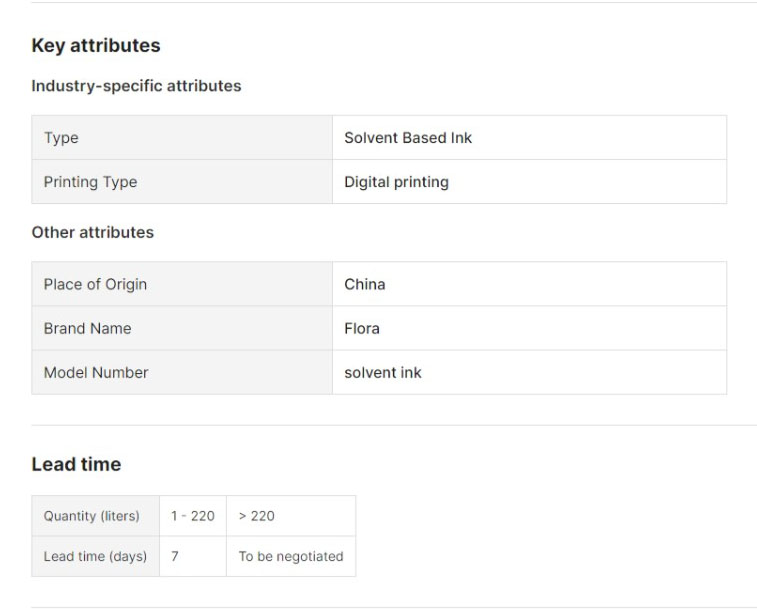The width and height of the screenshot is (757, 609).
Task: Click the 'Flora' brand value
Action: 362,328
